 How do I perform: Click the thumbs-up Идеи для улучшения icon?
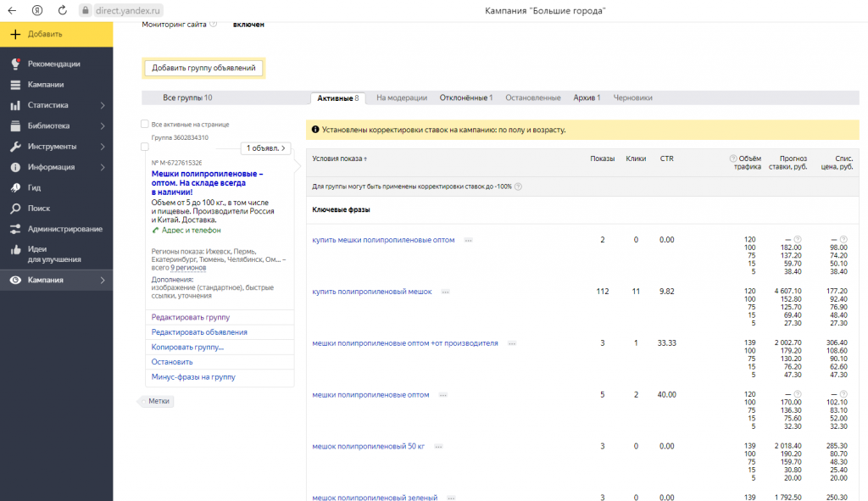15,250
